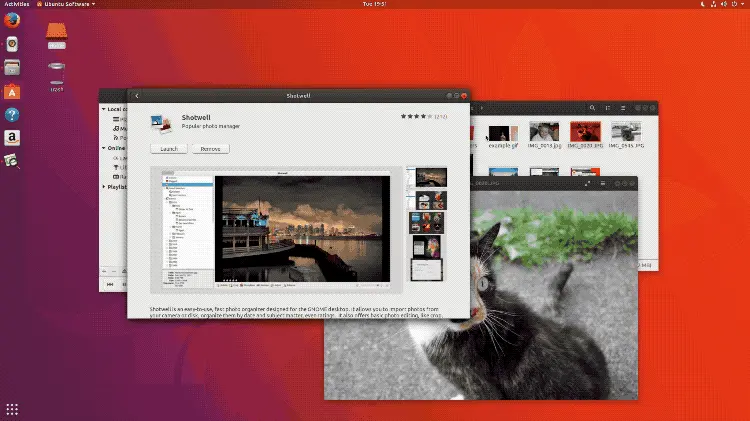Image resolution: width=750 pixels, height=421 pixels.
Task: Open the clock in the top bar
Action: tap(375, 4)
